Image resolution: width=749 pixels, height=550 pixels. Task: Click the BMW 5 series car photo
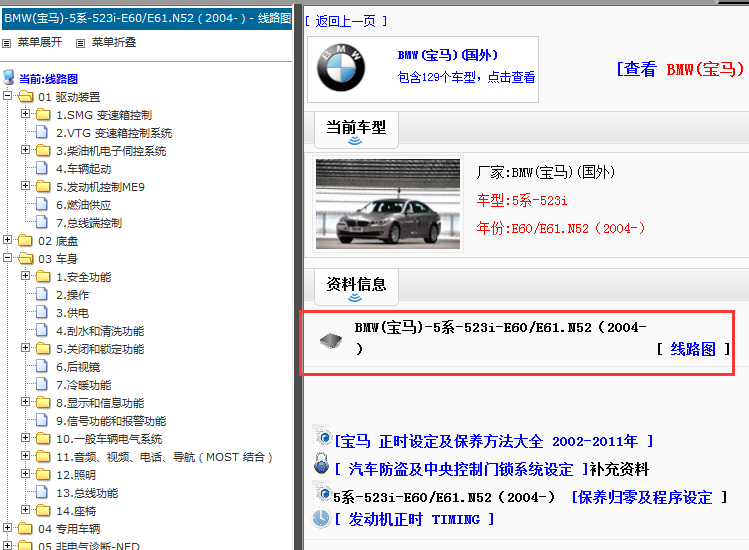388,204
